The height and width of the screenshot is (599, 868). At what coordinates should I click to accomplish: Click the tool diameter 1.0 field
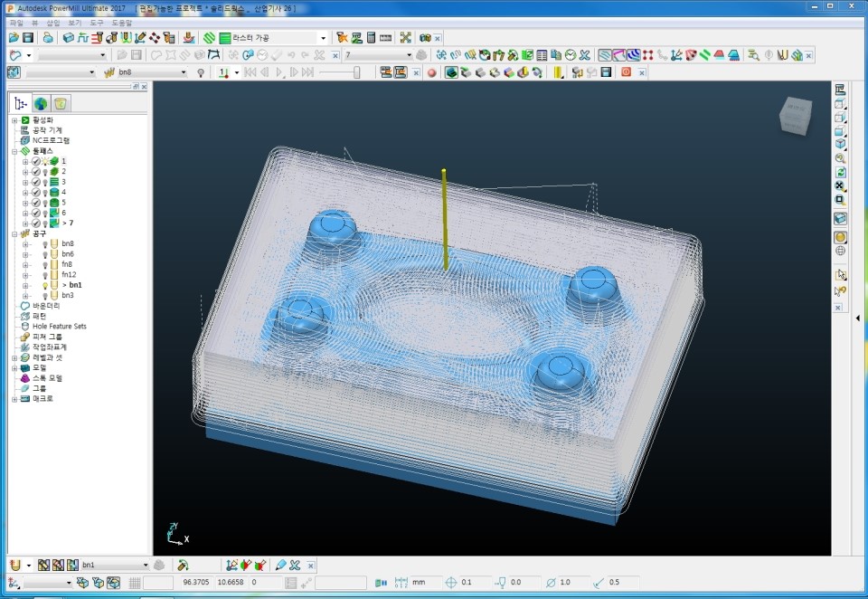click(573, 583)
